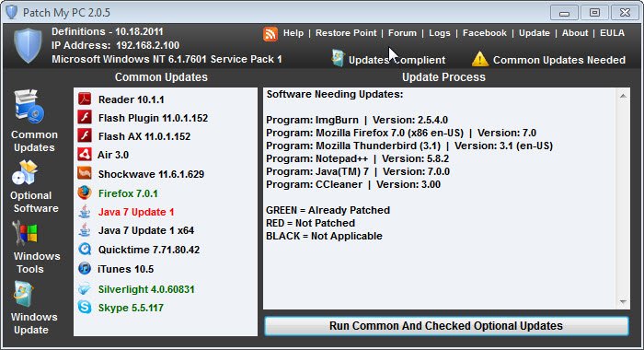Maximize the Patch My PC window
The width and height of the screenshot is (644, 350).
point(594,13)
